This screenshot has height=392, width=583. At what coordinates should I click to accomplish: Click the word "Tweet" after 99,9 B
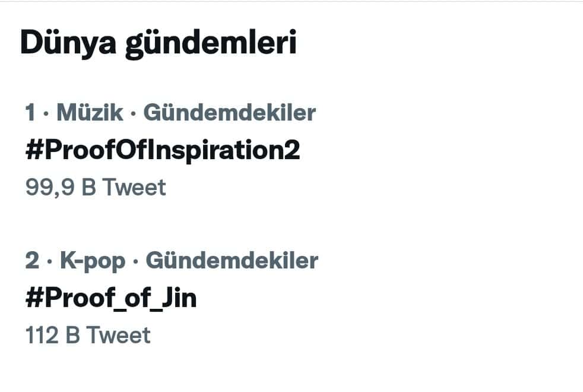click(134, 188)
